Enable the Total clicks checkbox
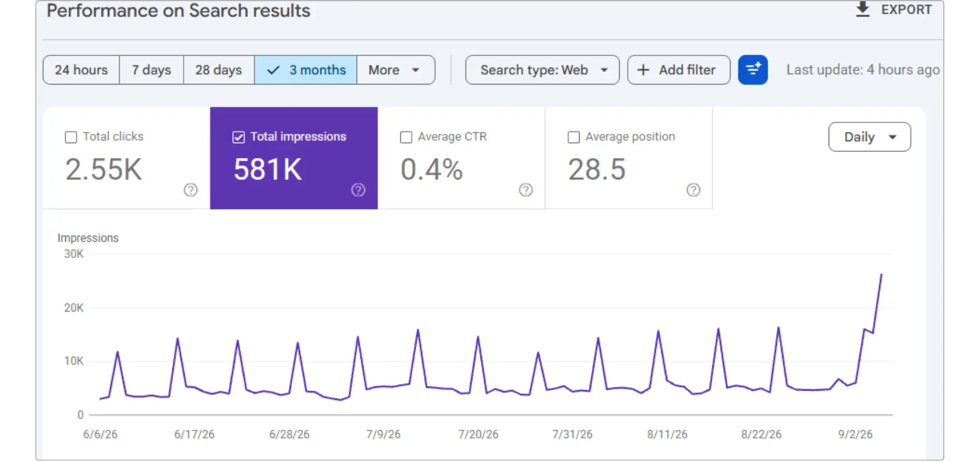The width and height of the screenshot is (980, 462). coord(71,137)
